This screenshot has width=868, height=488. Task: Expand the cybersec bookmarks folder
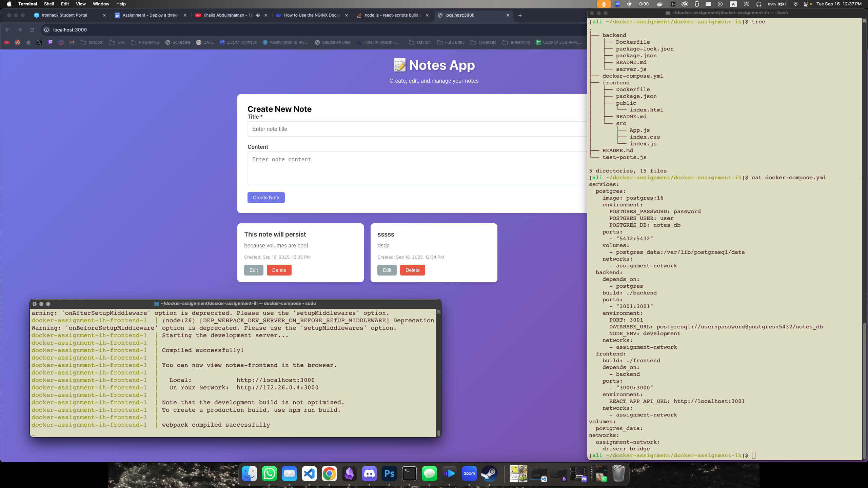484,42
